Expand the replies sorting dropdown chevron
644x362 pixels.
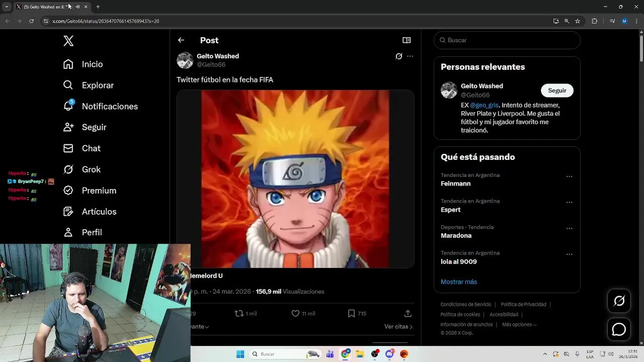207,327
